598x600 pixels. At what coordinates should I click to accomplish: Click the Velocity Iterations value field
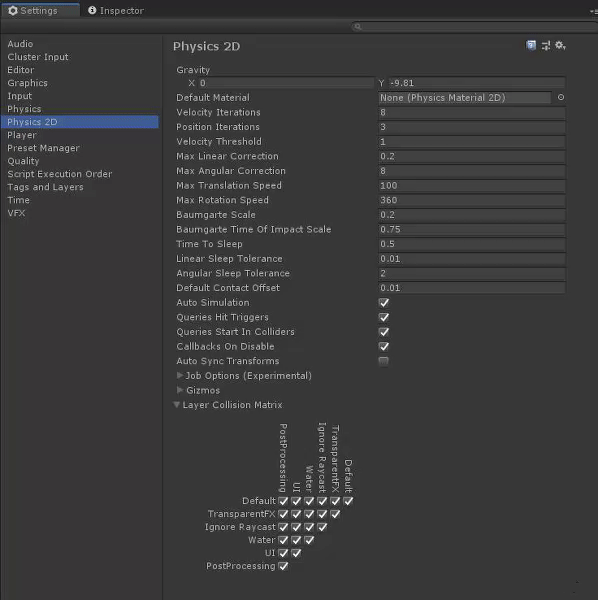[472, 112]
